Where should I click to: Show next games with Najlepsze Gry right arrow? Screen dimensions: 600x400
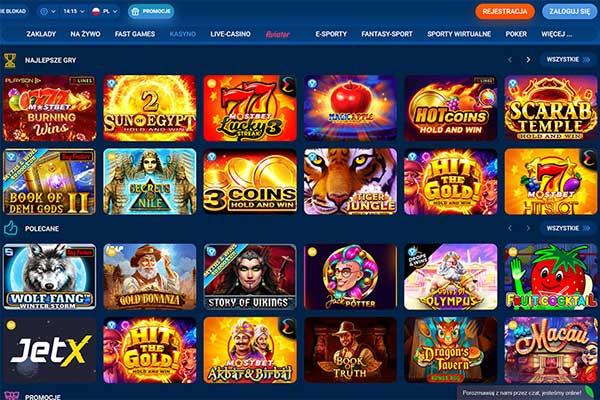tap(528, 60)
